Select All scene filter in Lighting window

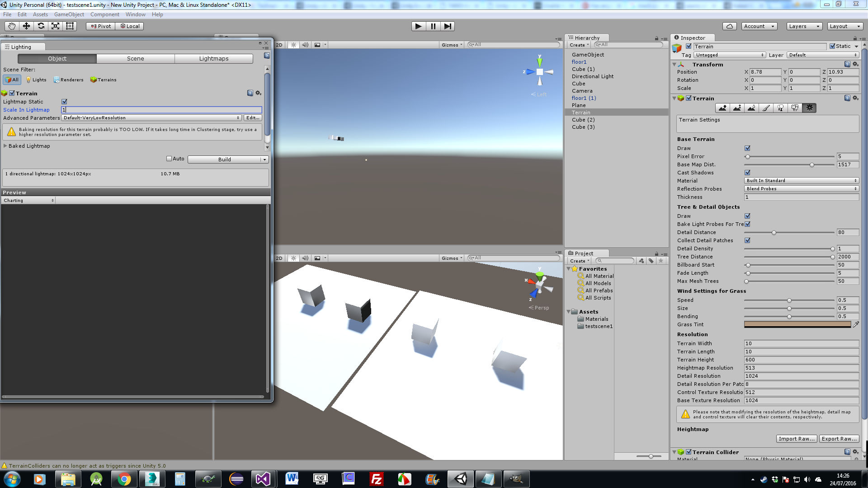tap(12, 80)
